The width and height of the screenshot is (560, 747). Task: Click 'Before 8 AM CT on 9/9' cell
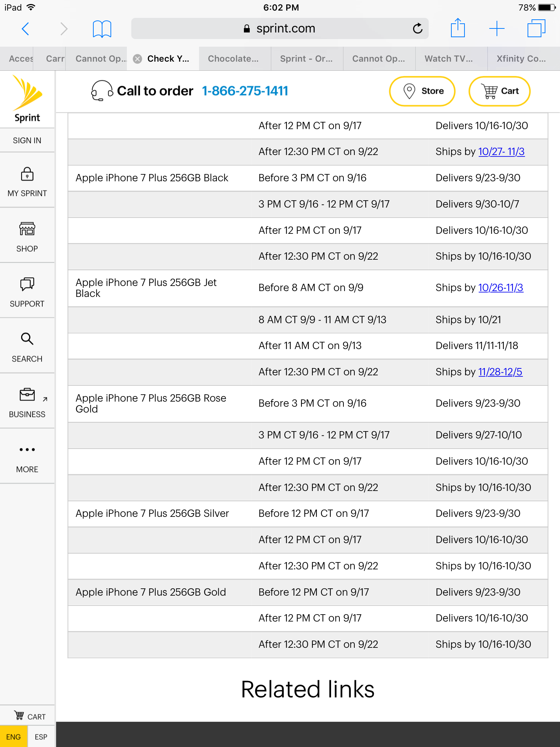pos(311,287)
